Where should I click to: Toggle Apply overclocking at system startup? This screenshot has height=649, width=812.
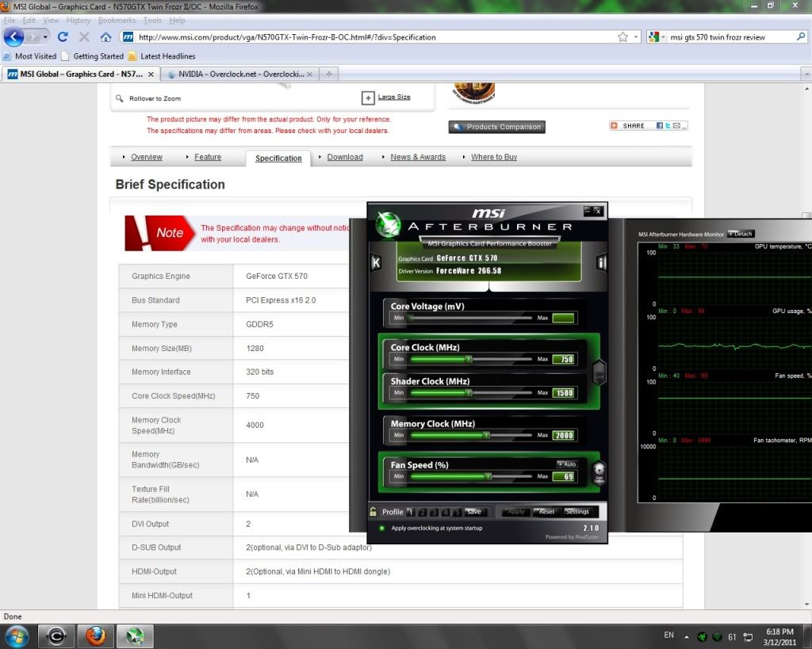381,528
